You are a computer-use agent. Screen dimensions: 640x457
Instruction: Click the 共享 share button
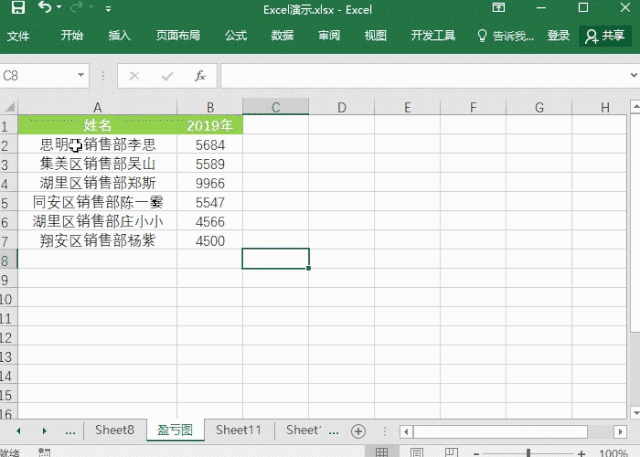(605, 36)
